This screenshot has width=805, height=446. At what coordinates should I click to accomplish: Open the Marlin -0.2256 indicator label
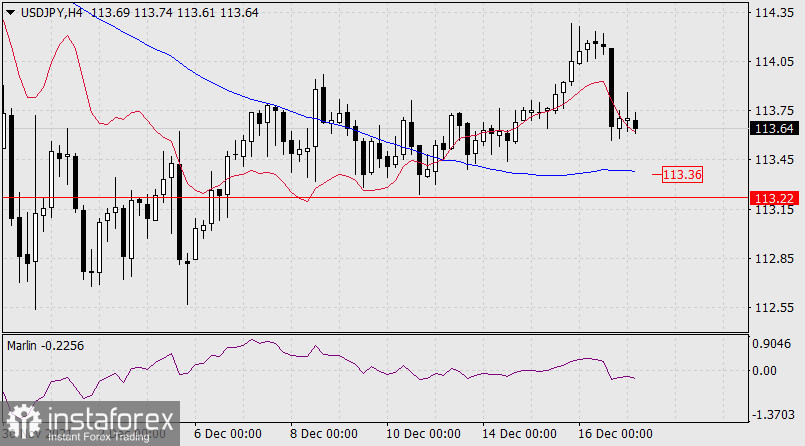click(x=44, y=345)
